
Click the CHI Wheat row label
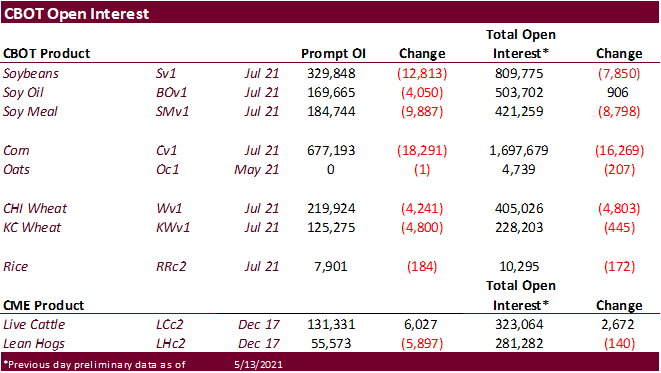coord(35,209)
